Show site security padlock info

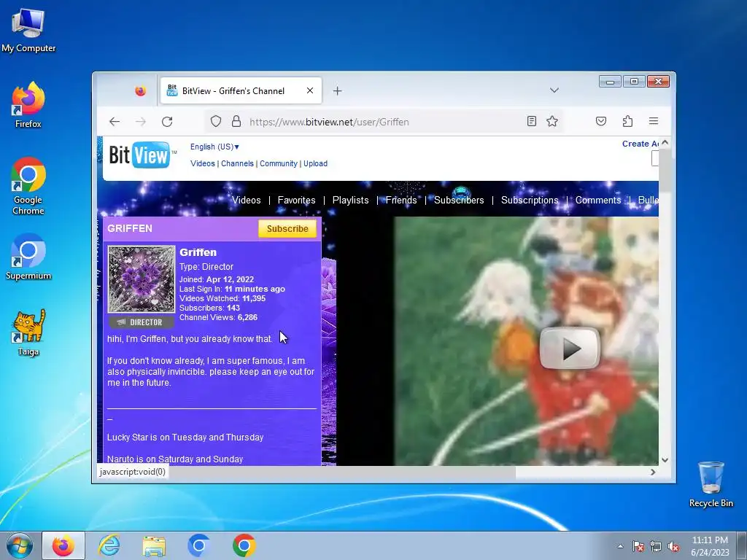pos(236,122)
